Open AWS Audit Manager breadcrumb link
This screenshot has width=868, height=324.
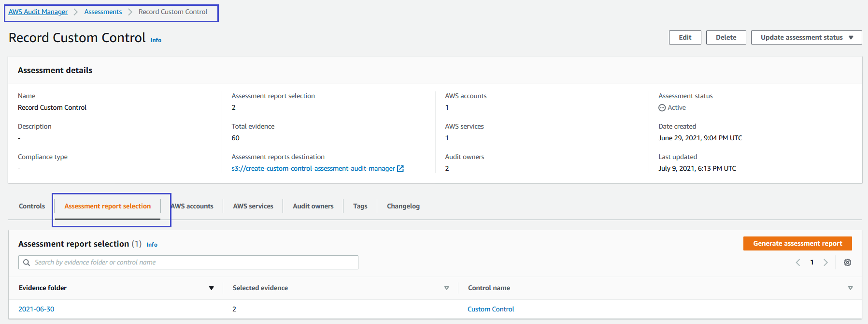coord(38,12)
